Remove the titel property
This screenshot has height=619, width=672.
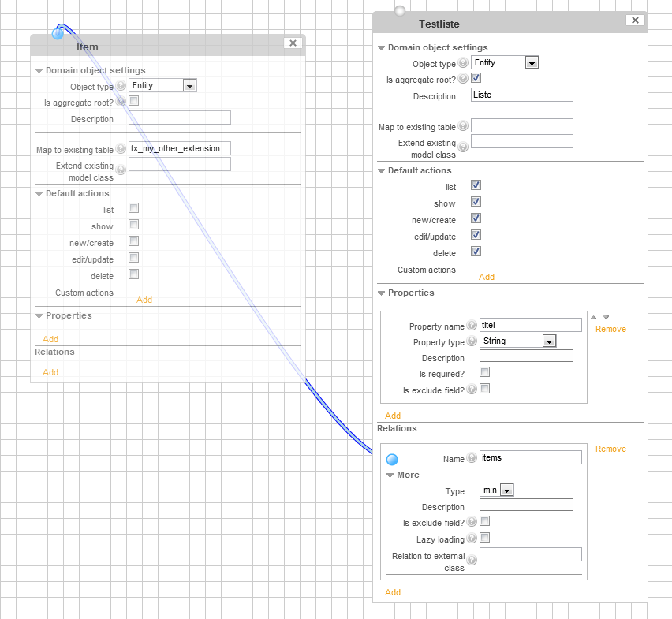coord(610,329)
